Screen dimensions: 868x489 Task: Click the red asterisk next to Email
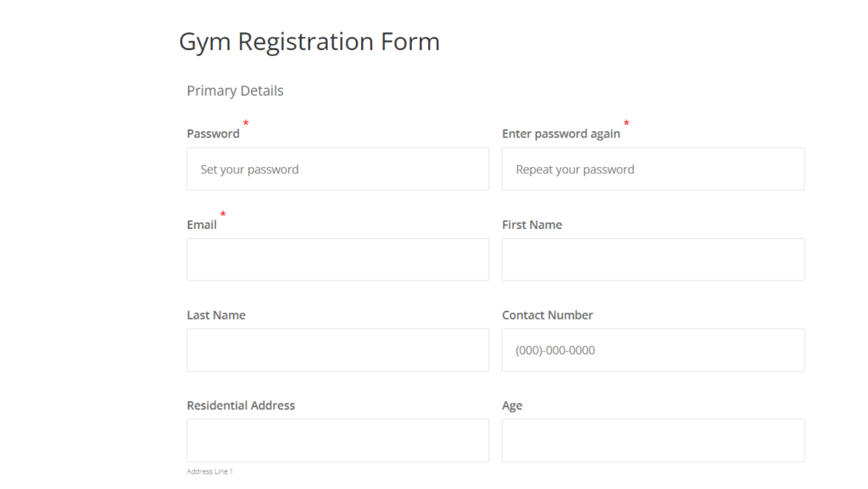tap(222, 215)
